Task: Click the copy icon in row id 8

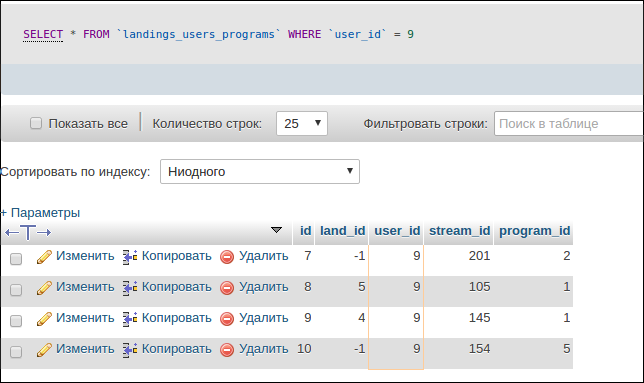Action: pyautogui.click(x=130, y=288)
